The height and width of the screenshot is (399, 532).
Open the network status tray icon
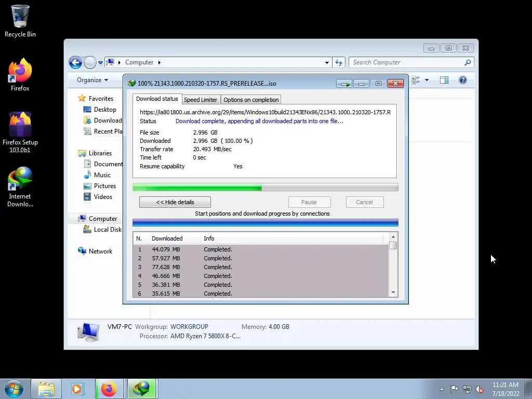(467, 389)
